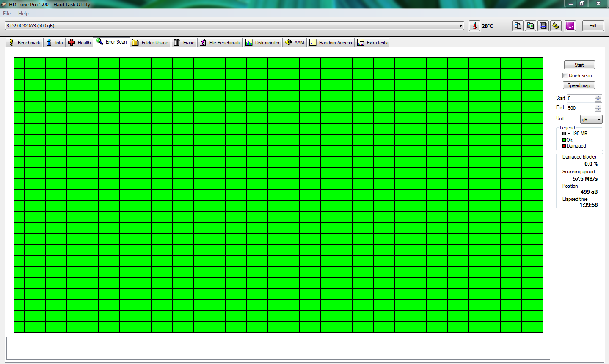This screenshot has height=364, width=609.
Task: Switch to the Benchmark tab
Action: 25,42
